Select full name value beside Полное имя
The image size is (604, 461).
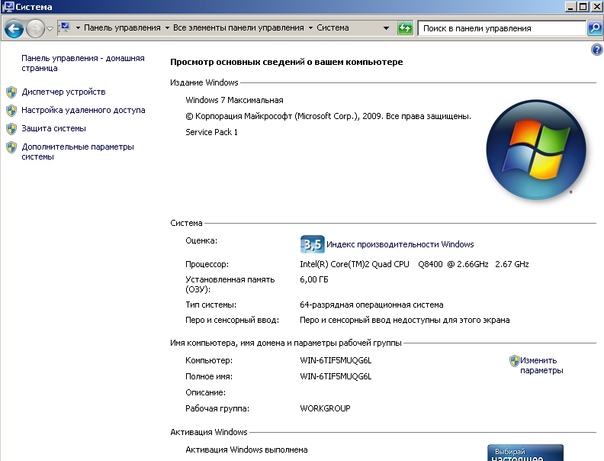(x=336, y=376)
